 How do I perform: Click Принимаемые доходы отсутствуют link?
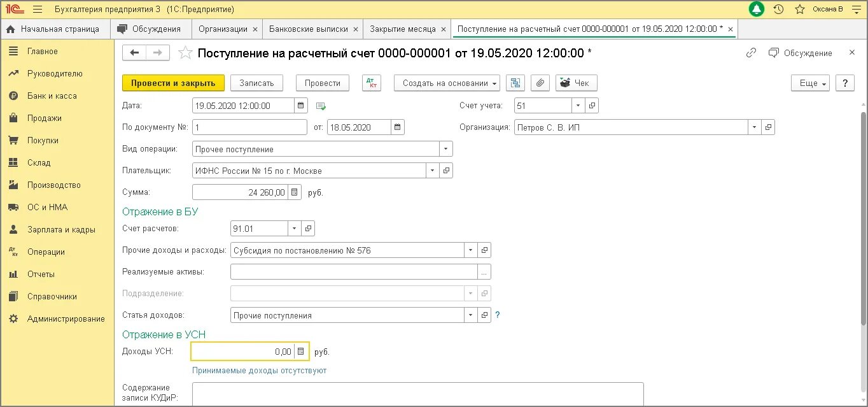click(x=259, y=371)
